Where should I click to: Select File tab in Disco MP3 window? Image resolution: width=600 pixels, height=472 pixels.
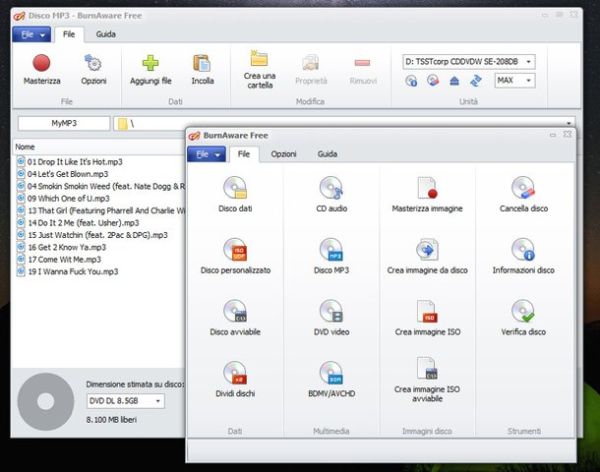[69, 34]
